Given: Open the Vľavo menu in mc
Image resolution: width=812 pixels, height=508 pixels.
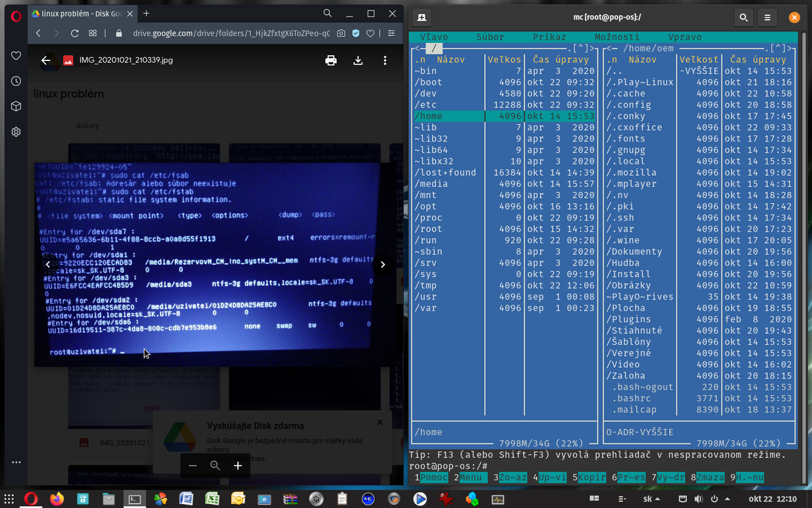Looking at the screenshot, I should click(x=434, y=37).
